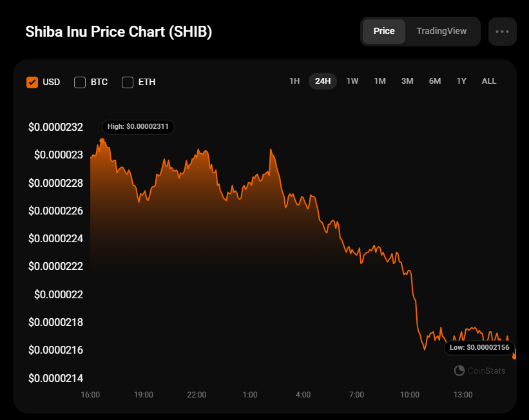Uncheck the USD currency checkbox
This screenshot has height=420, width=529.
click(32, 82)
